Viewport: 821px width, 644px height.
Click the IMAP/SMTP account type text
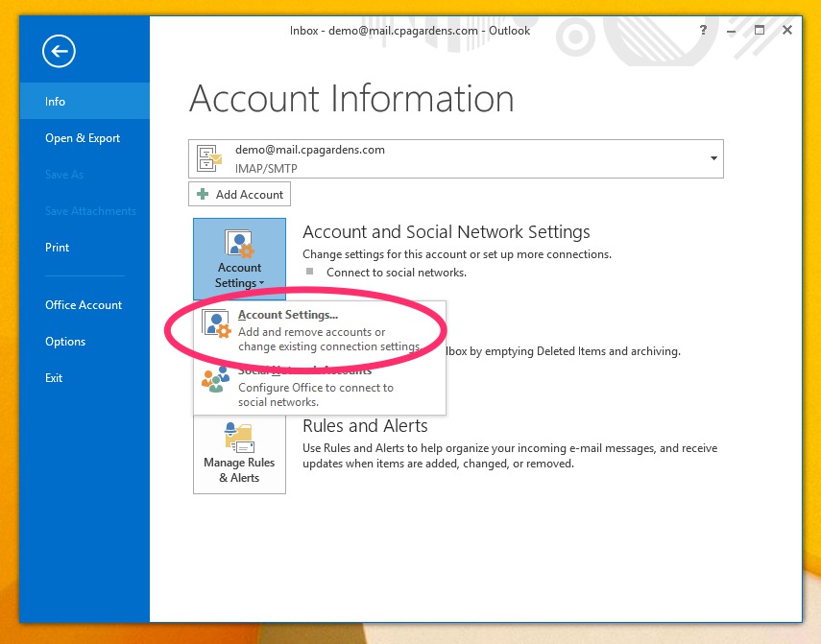click(266, 169)
